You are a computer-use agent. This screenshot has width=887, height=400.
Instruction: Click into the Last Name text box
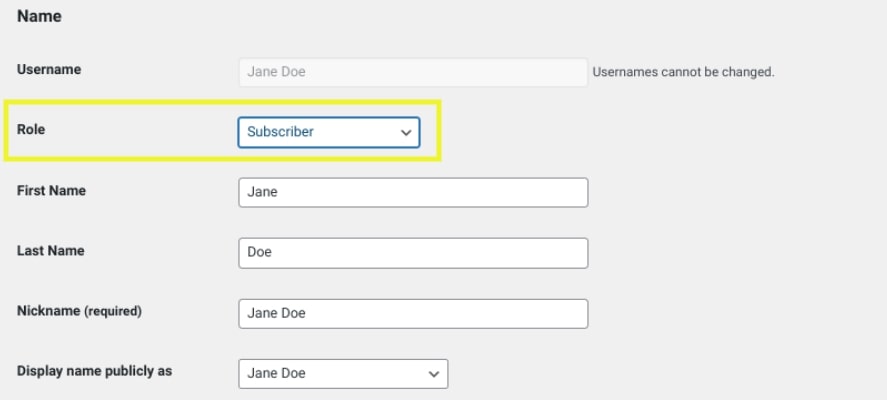coord(413,253)
